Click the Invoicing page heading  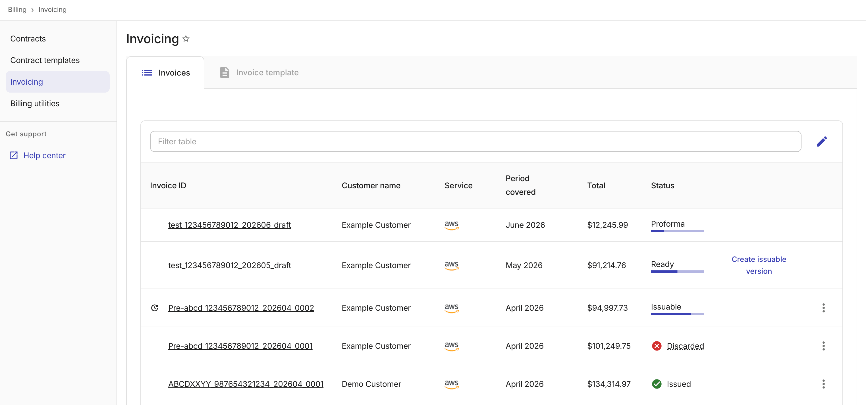(x=153, y=39)
